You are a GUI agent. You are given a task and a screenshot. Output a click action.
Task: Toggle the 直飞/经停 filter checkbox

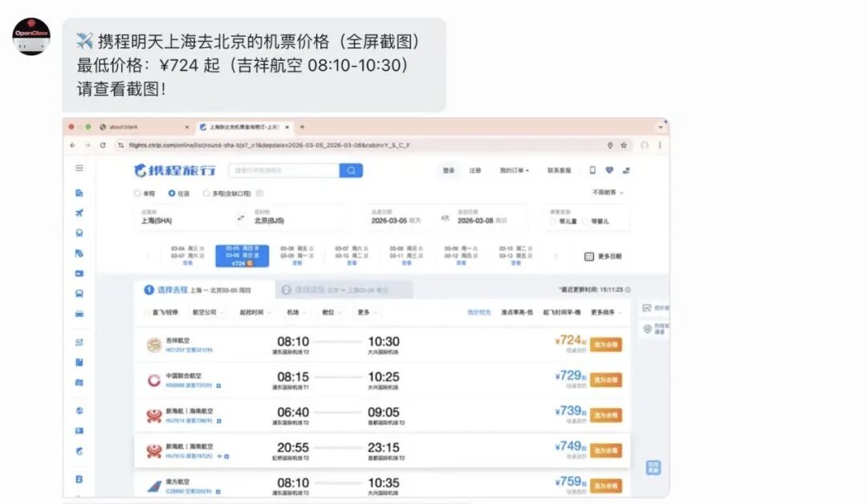[147, 312]
